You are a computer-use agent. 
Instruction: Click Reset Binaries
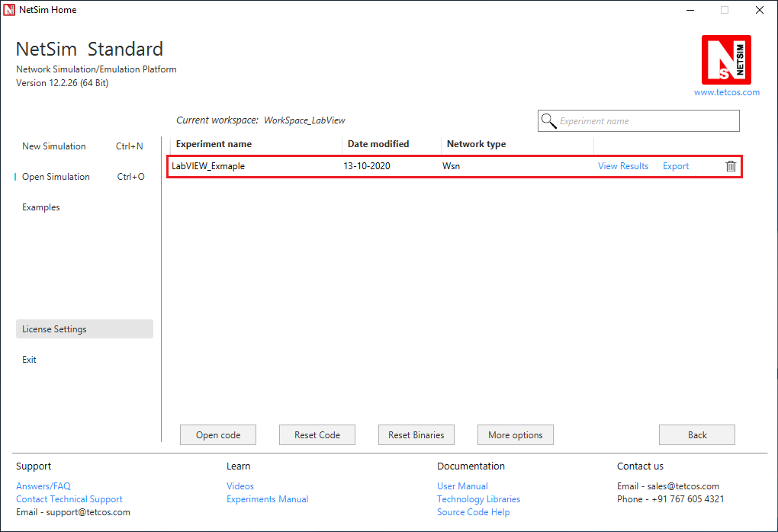click(x=416, y=434)
